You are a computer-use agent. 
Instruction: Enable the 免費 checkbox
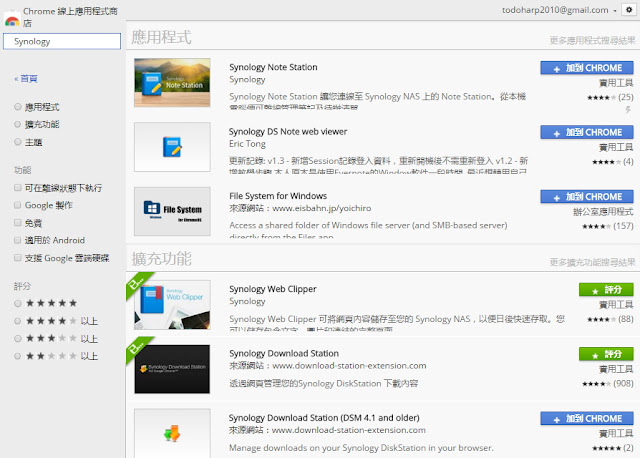18,223
